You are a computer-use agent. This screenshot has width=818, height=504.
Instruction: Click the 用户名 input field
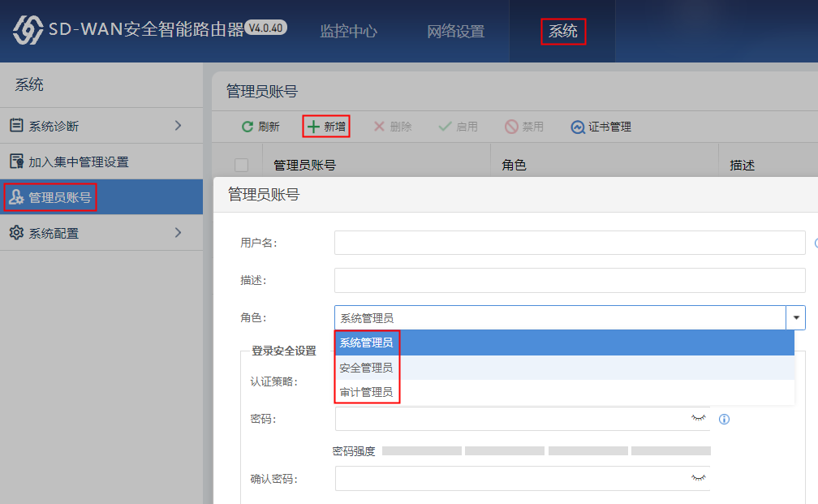point(569,243)
